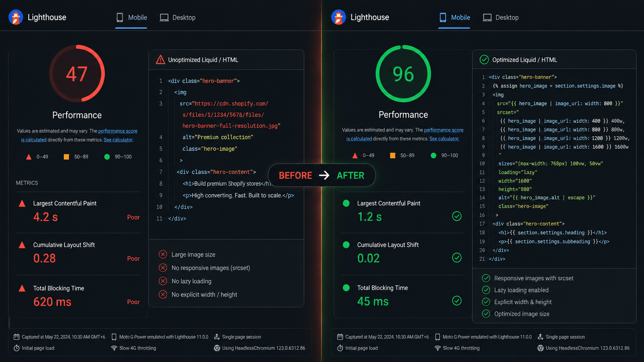Click code line 'hero-banner-full-resolution.jpg"'
The height and width of the screenshot is (362, 644).
(231, 126)
